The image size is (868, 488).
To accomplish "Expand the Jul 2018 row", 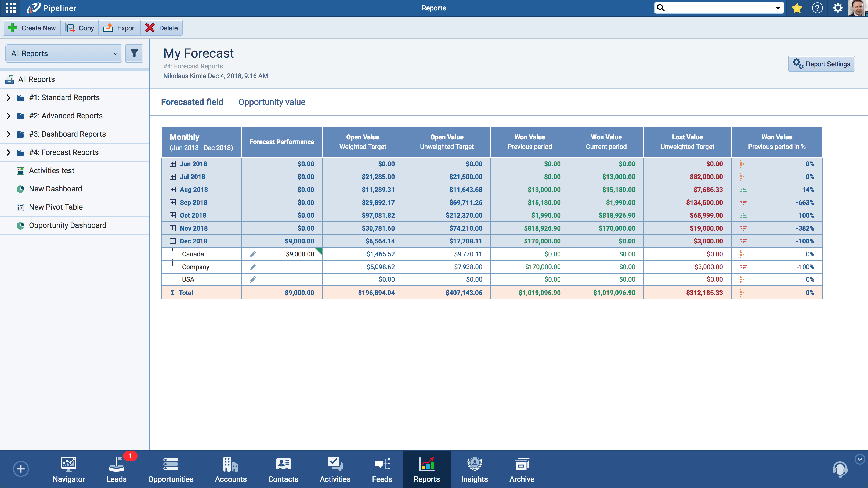I will point(172,176).
